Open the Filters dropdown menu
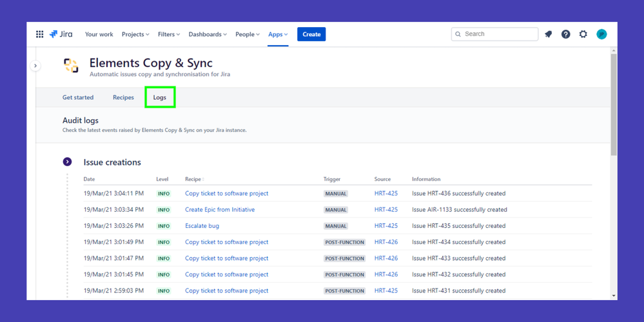Viewport: 644px width, 322px height. tap(169, 34)
